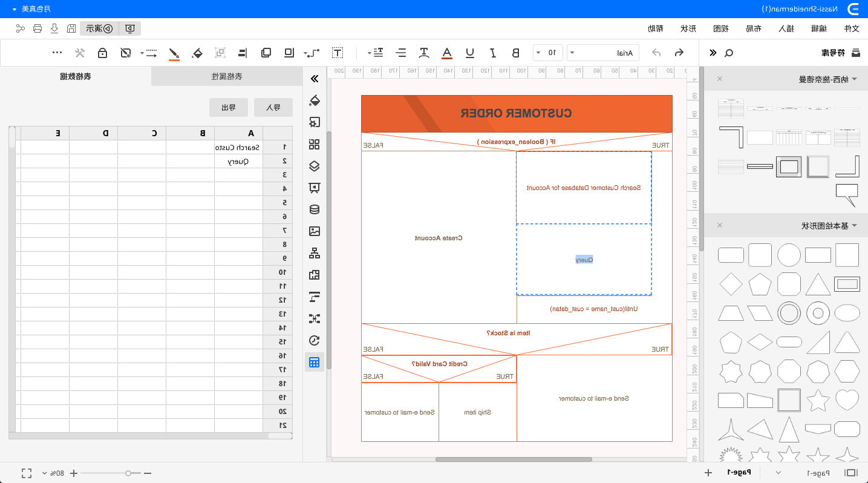The height and width of the screenshot is (483, 868).
Task: Select the Page-1 tab at bottom
Action: coord(739,472)
